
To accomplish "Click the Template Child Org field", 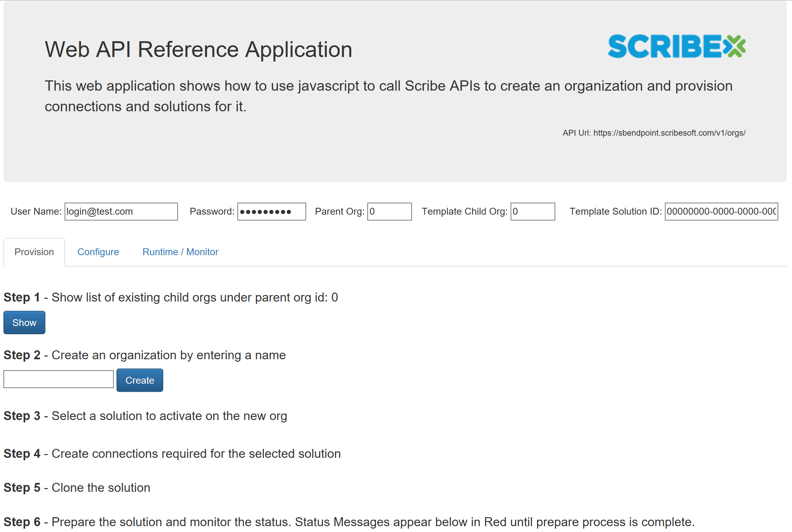I will click(x=533, y=212).
